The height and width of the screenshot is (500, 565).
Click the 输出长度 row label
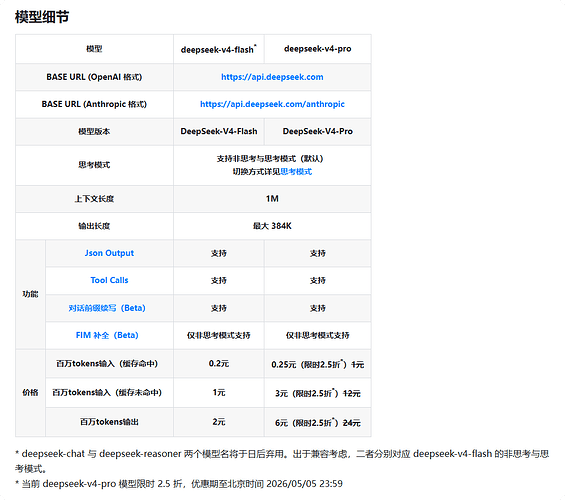coord(94,226)
